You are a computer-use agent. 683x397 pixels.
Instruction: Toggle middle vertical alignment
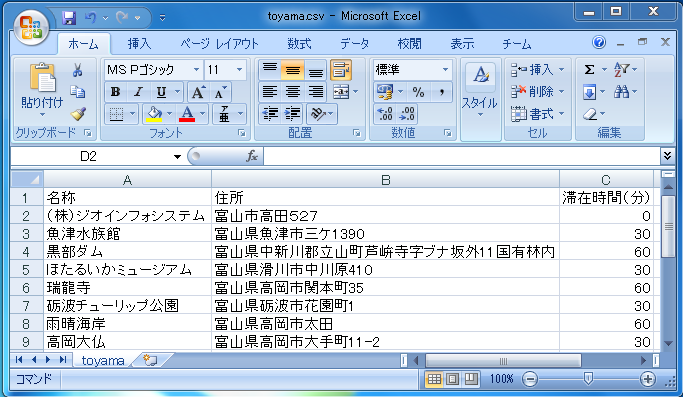293,70
